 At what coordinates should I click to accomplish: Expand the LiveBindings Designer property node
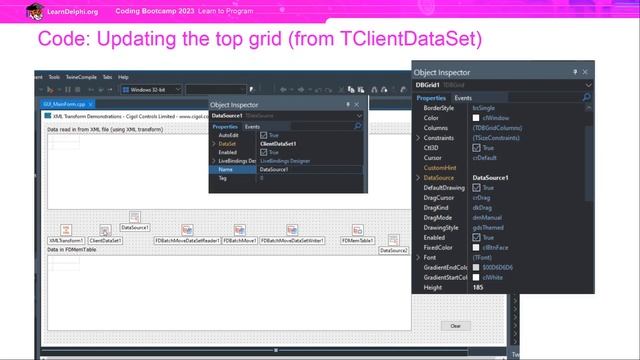214,161
